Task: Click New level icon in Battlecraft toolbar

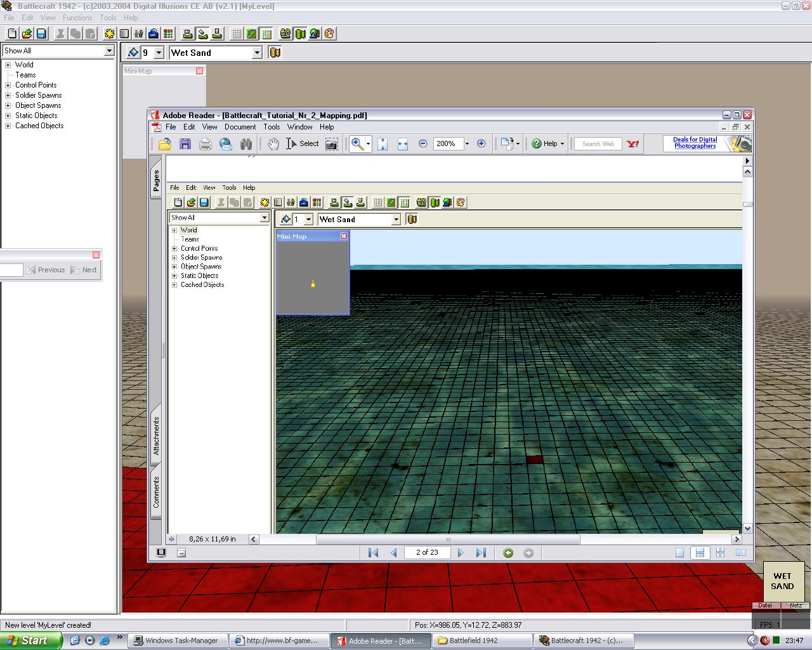Action: pos(12,34)
